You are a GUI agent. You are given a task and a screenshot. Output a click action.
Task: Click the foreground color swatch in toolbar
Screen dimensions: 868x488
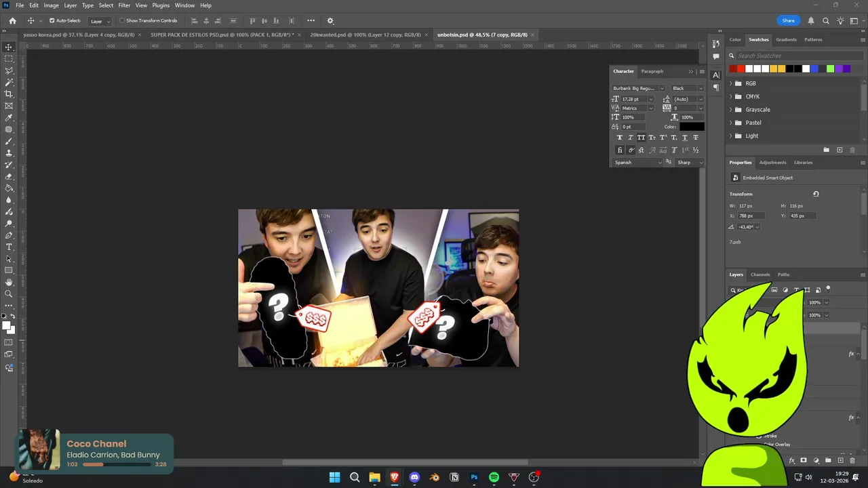pyautogui.click(x=6, y=325)
